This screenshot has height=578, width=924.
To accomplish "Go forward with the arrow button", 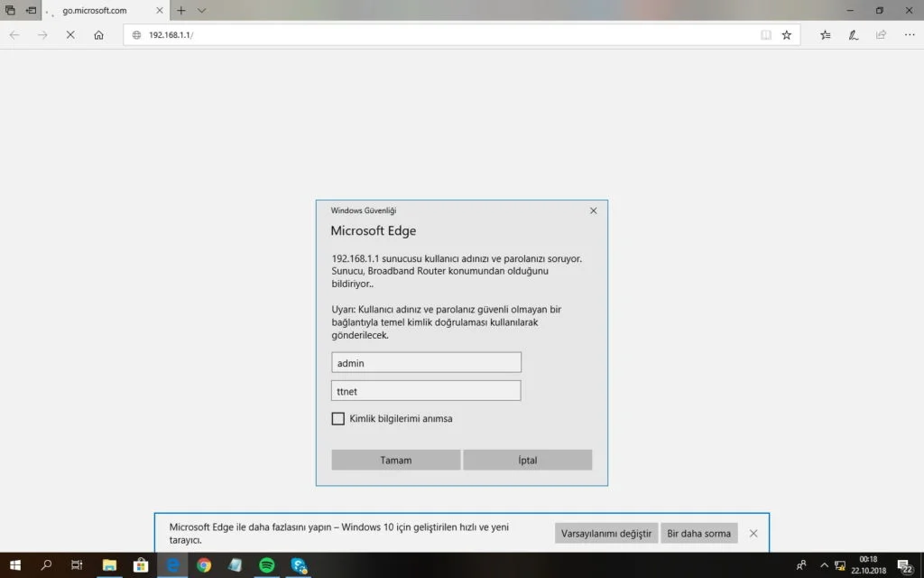I will [42, 35].
